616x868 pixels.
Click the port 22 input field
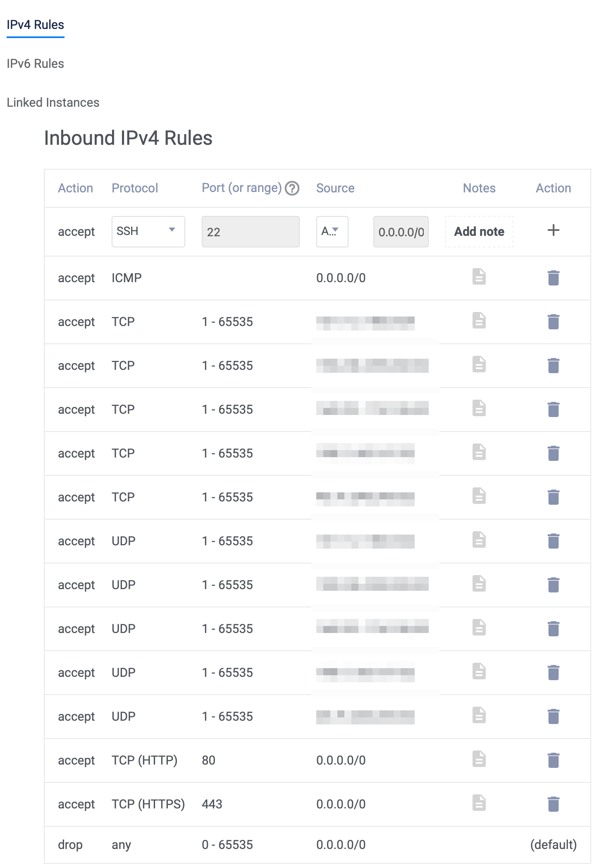pyautogui.click(x=250, y=231)
